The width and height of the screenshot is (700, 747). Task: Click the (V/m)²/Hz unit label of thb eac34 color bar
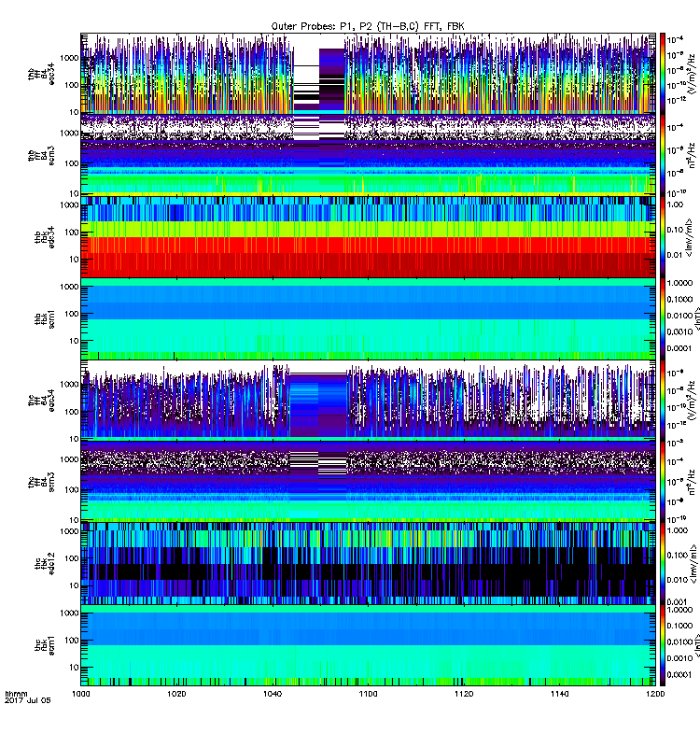point(692,74)
